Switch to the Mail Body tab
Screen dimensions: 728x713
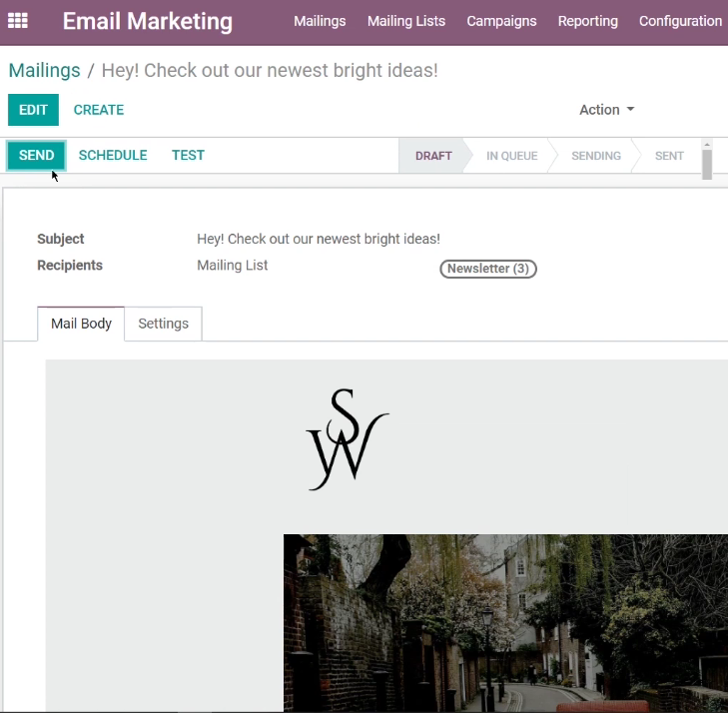(81, 324)
